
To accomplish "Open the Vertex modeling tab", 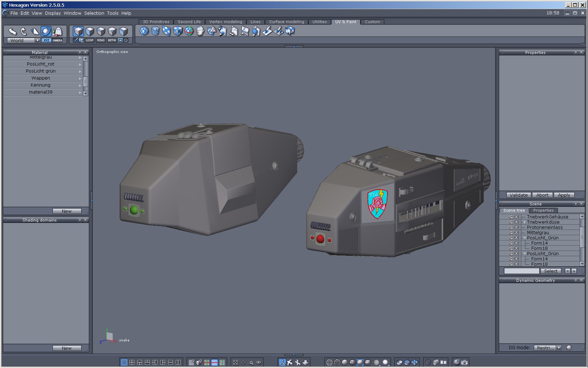I will tap(225, 22).
